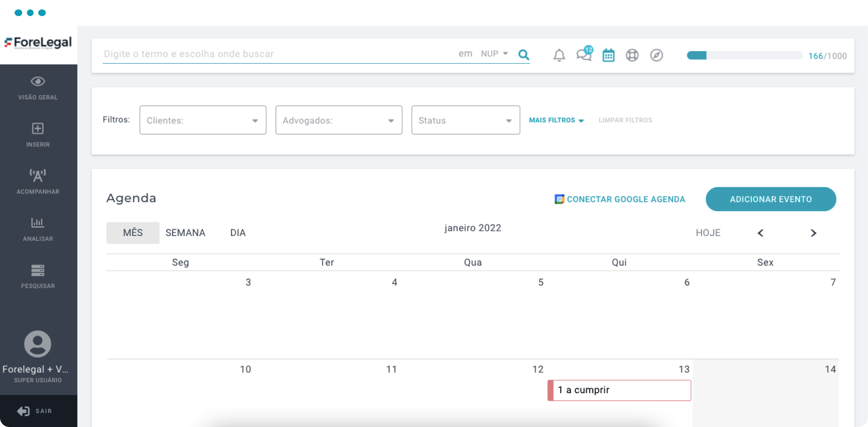
Task: Open the Analisar chart icon
Action: coord(38,222)
